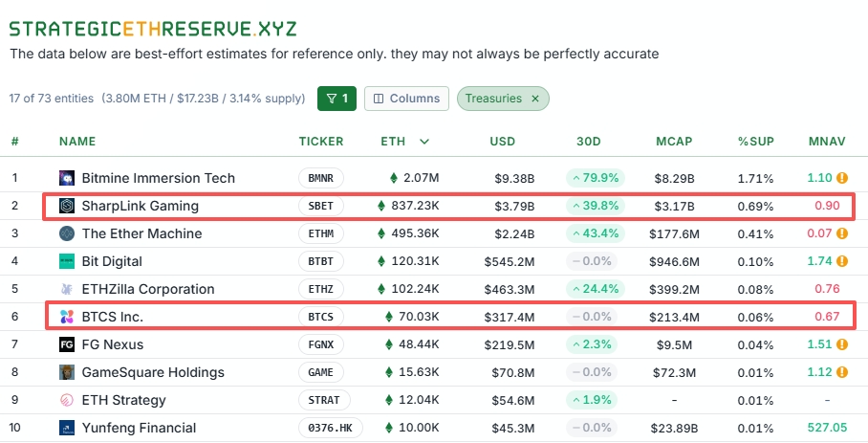This screenshot has height=443, width=868.
Task: Click the BMNR ticker badge
Action: coord(320,178)
